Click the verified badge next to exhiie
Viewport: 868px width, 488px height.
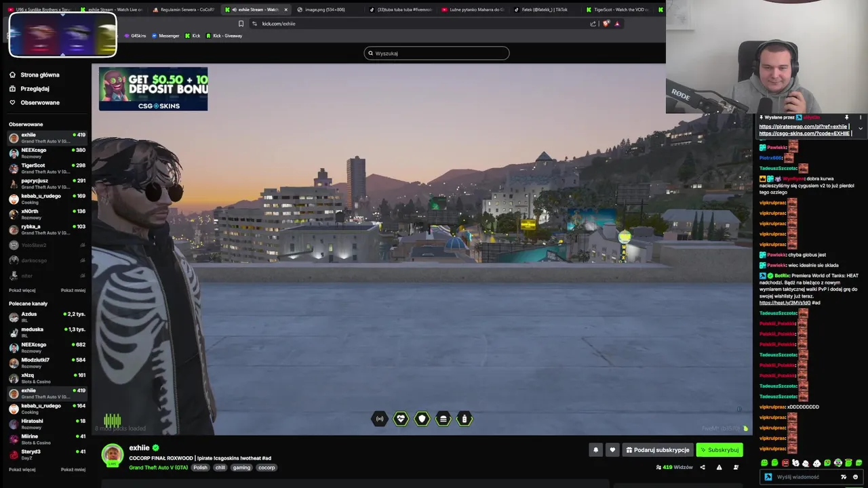pos(156,448)
